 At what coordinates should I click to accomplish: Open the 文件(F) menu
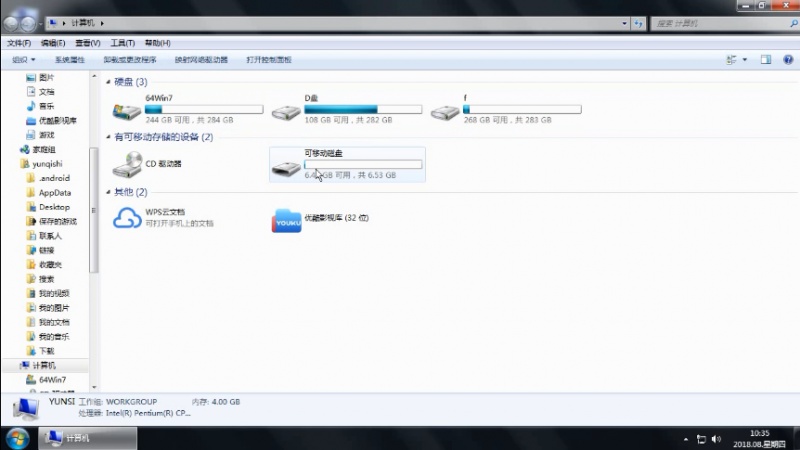[19, 43]
